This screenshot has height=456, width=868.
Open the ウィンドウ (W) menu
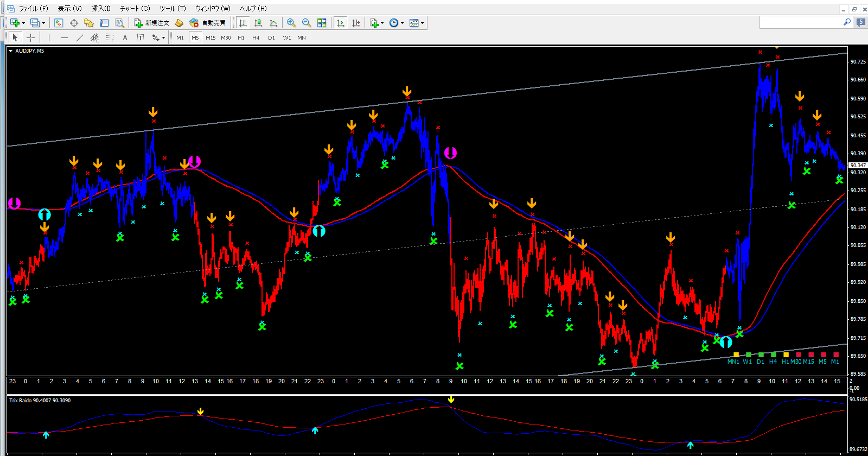click(x=213, y=8)
